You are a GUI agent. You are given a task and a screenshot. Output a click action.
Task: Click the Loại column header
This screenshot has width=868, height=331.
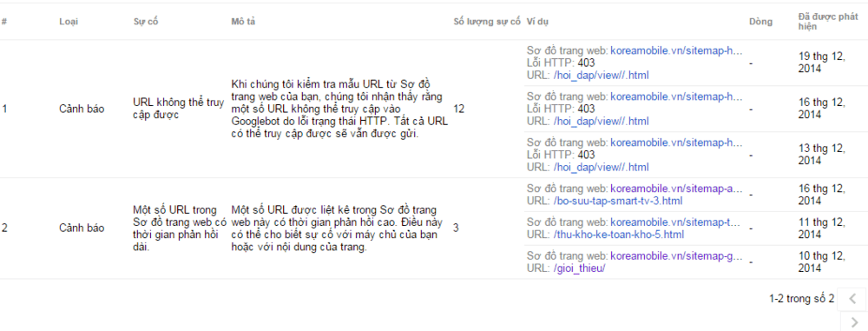[69, 22]
